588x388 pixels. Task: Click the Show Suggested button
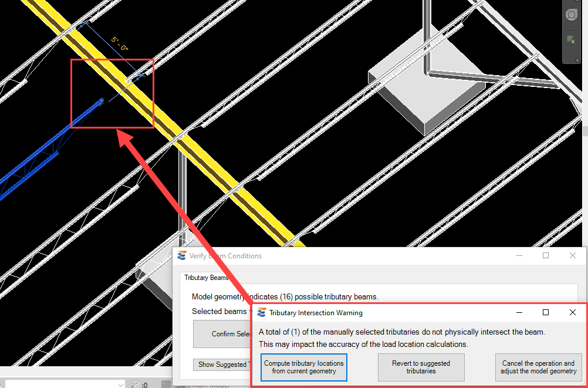click(x=222, y=365)
